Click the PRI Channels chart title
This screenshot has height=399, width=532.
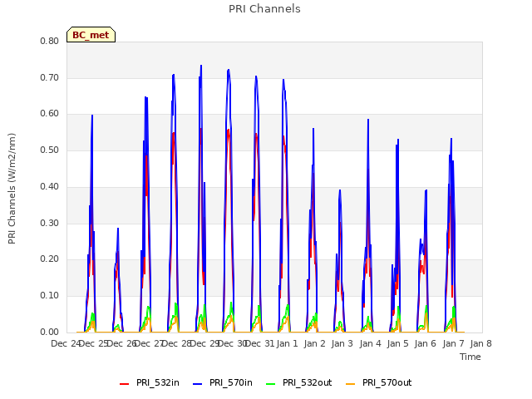point(264,9)
